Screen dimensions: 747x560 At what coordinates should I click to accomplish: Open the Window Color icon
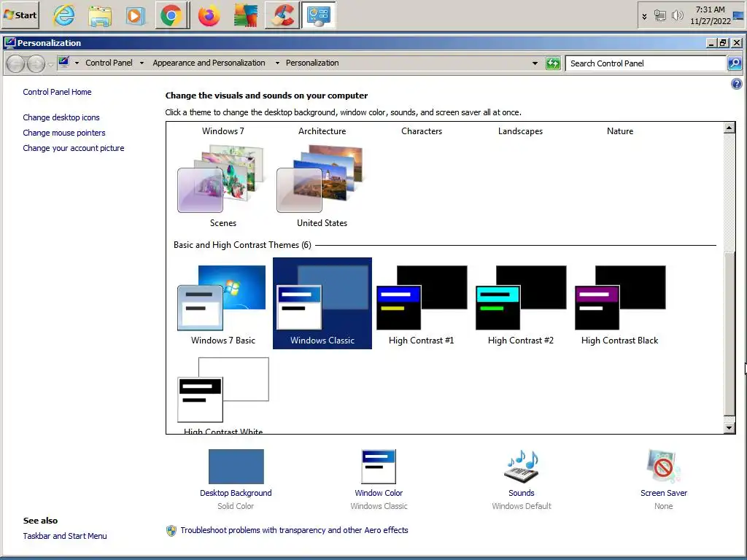pyautogui.click(x=379, y=466)
